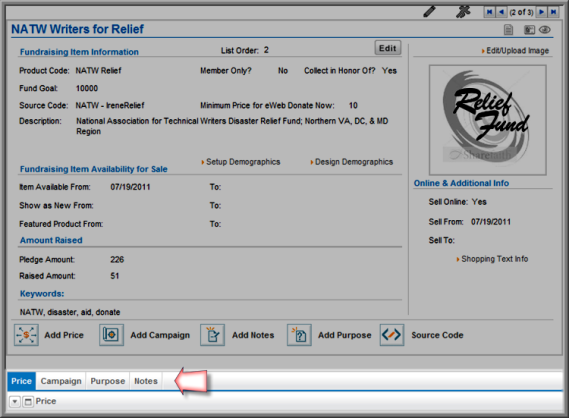569x418 pixels.
Task: Click the Relief Fund image thumbnail
Action: pos(488,120)
